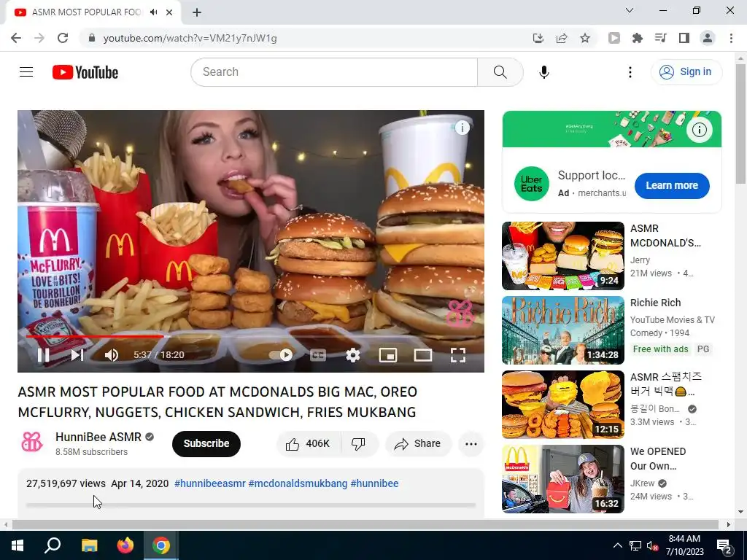Go to YouTube home via logo
This screenshot has height=560, width=747.
[85, 72]
